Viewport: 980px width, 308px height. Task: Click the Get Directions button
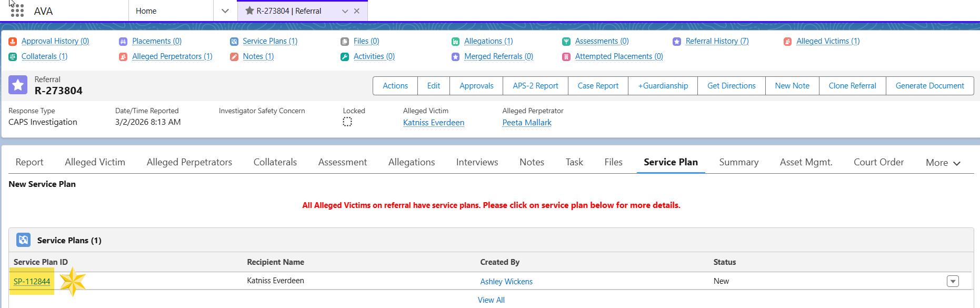pyautogui.click(x=732, y=86)
